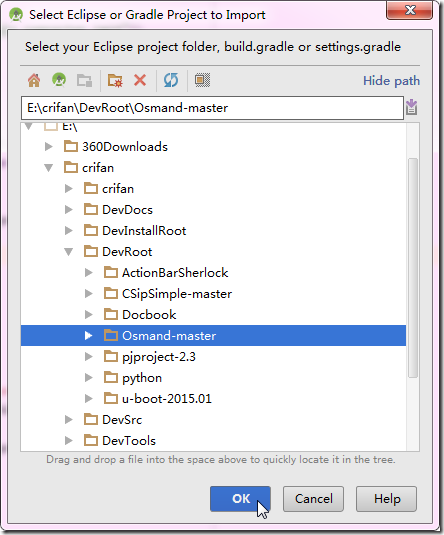Screen dimensions: 444x535
Task: Collapse the DevRoot folder
Action: pyautogui.click(x=69, y=252)
